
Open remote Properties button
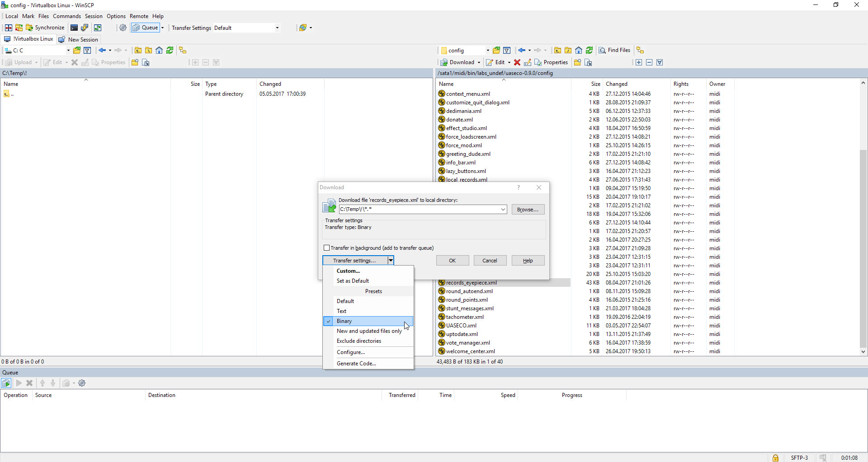click(551, 62)
